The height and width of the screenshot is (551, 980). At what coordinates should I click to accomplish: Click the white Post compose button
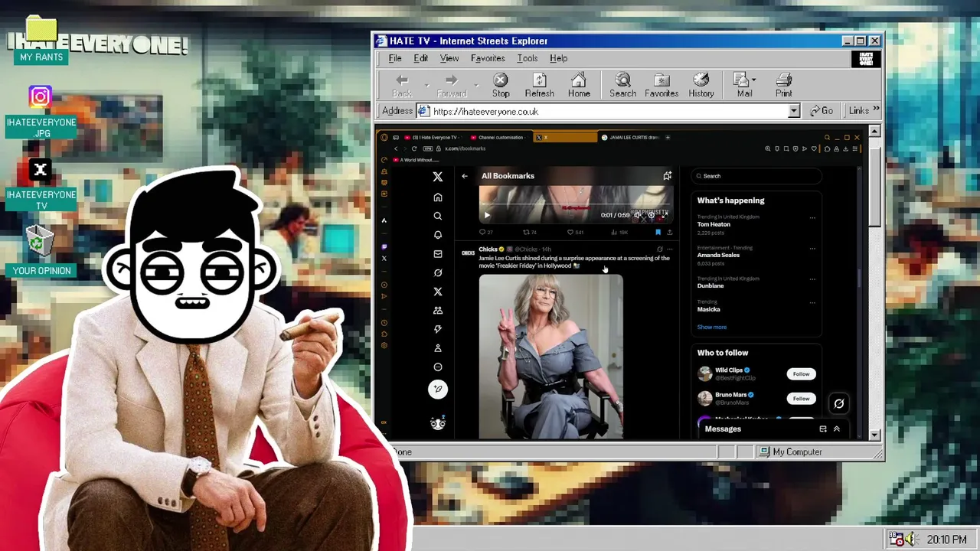pyautogui.click(x=438, y=390)
